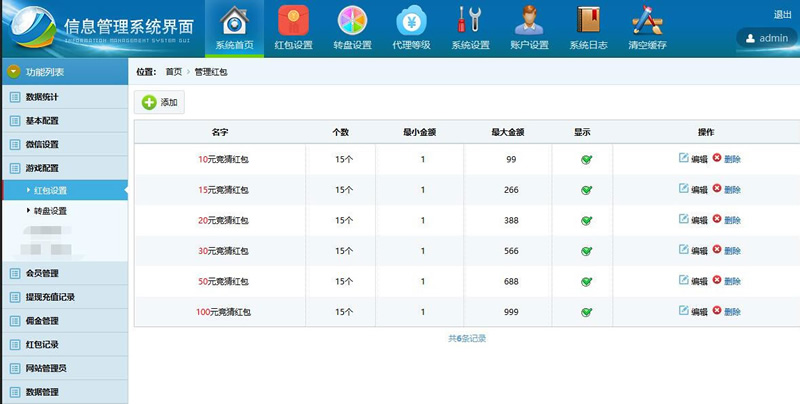
Task: Click the 清空缓存 icon
Action: click(647, 22)
